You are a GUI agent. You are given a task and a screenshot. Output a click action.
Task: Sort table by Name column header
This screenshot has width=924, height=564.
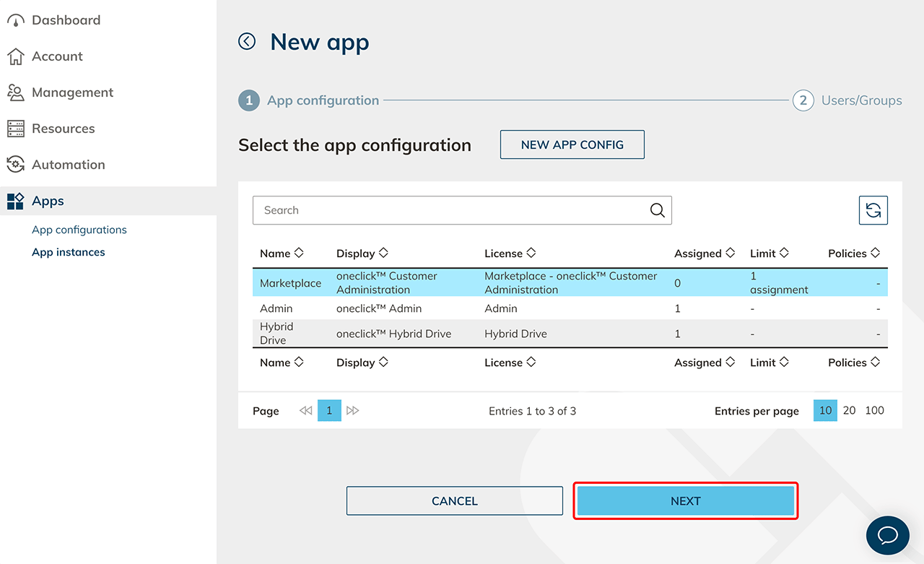tap(282, 253)
